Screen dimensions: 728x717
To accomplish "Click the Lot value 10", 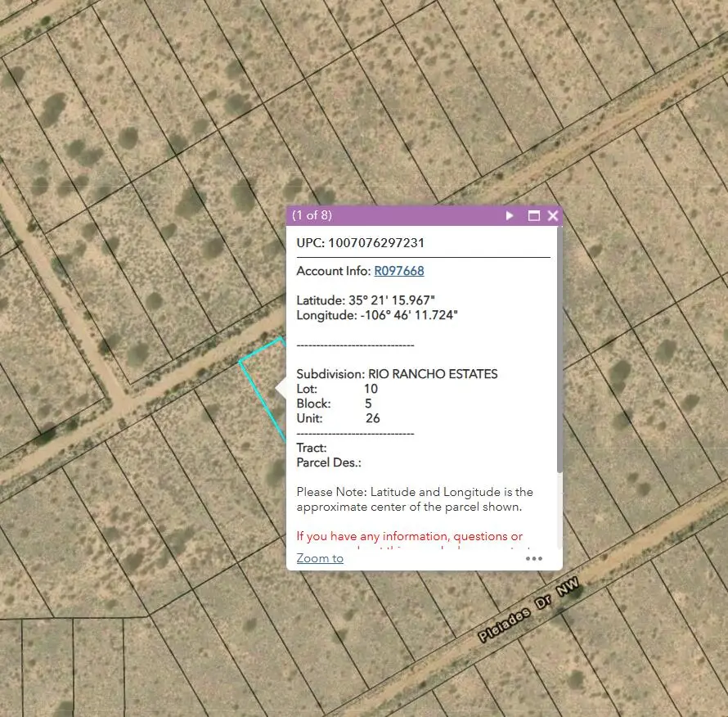I will tap(371, 389).
